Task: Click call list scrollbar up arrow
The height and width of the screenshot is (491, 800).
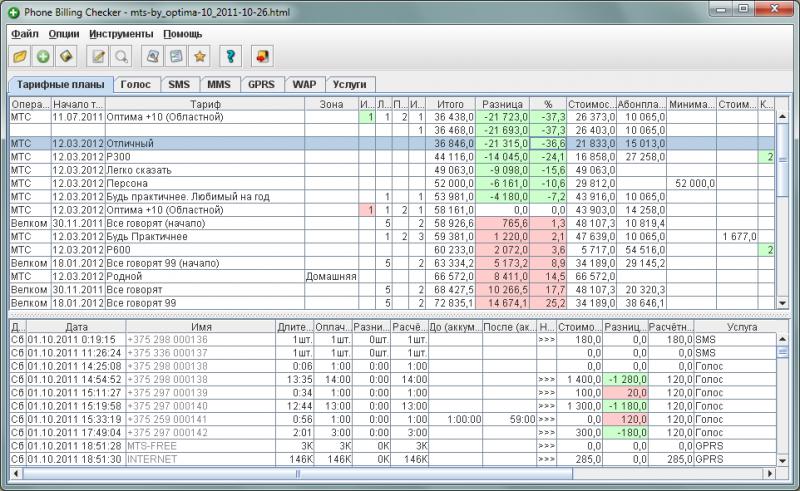Action: pyautogui.click(x=782, y=339)
